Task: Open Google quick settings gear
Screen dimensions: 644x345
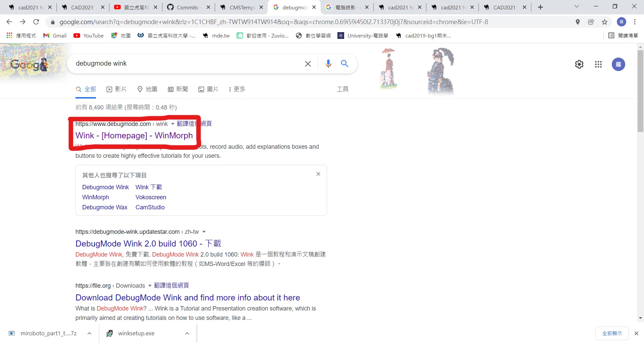Action: (579, 64)
